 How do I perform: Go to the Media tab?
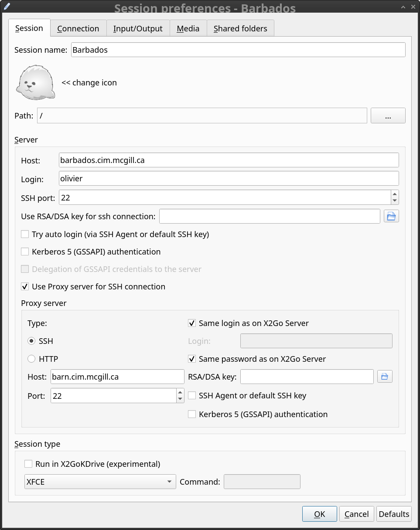pyautogui.click(x=188, y=29)
